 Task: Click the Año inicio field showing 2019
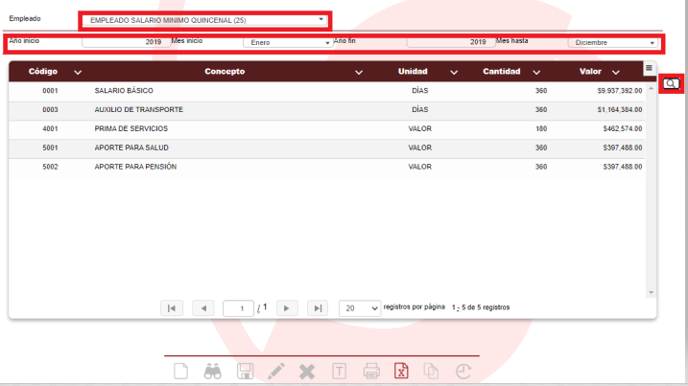pyautogui.click(x=126, y=42)
